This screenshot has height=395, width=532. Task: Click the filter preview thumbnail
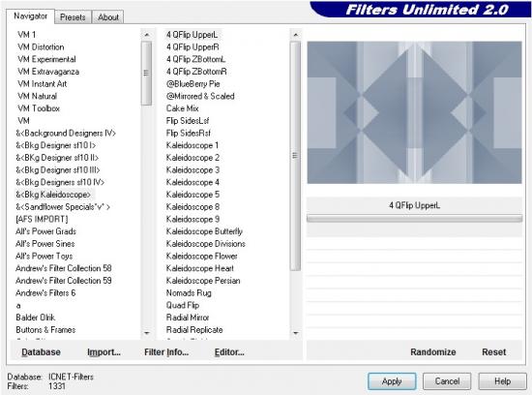pyautogui.click(x=414, y=112)
